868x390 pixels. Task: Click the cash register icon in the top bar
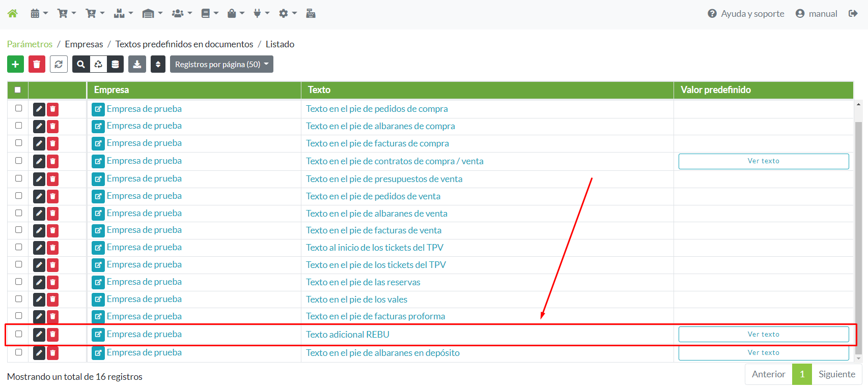(x=311, y=14)
